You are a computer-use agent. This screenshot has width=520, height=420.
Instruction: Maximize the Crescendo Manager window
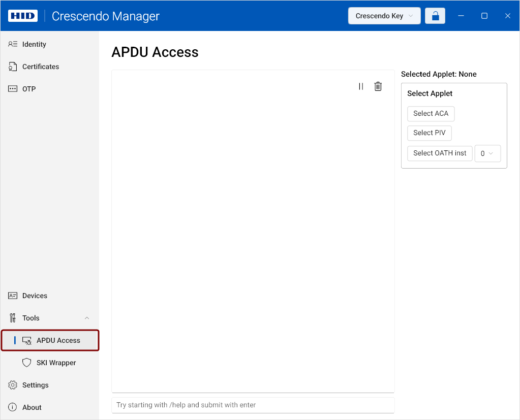(x=484, y=16)
